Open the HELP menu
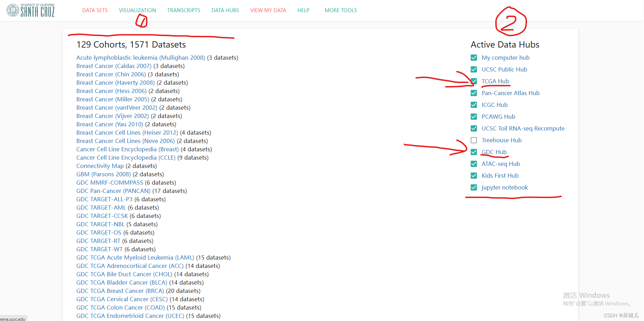Image resolution: width=644 pixels, height=321 pixels. click(303, 10)
